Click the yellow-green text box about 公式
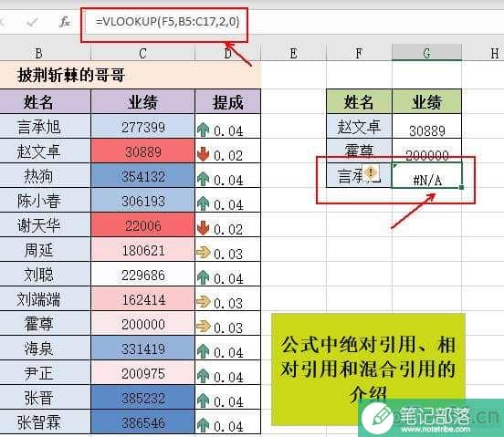Screen dimensions: 504x437 [x=368, y=369]
